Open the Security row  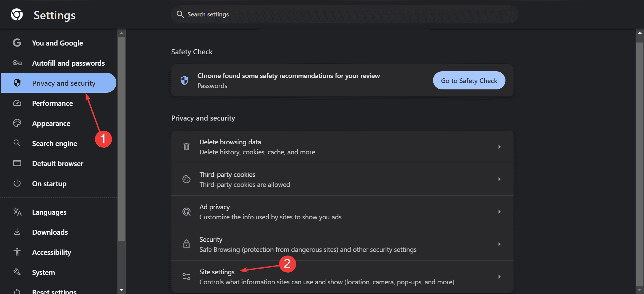coord(342,244)
